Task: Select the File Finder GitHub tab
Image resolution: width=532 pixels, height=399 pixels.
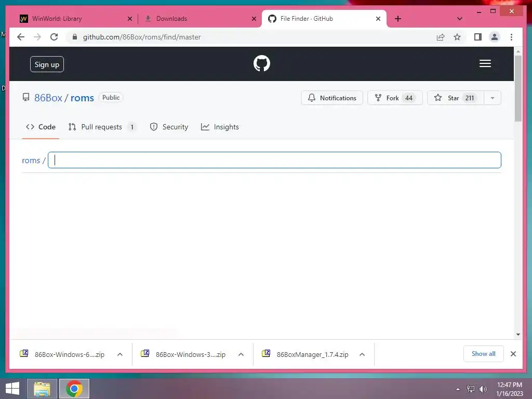Action: click(x=324, y=19)
